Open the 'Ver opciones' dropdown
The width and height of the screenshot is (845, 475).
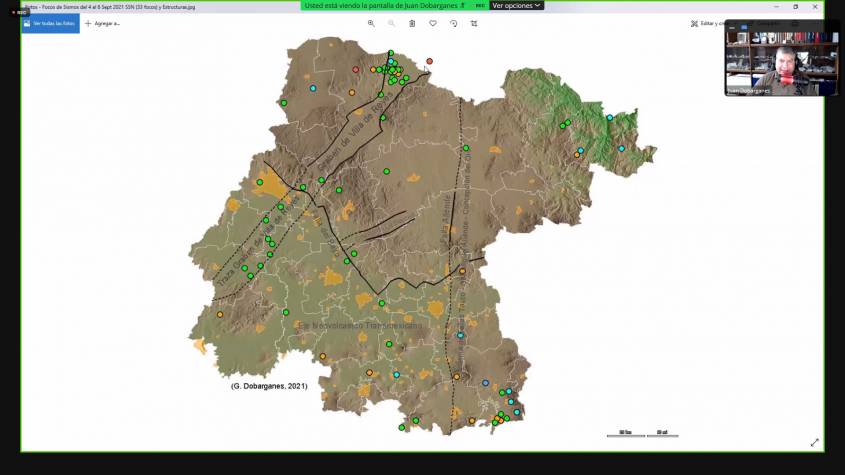point(517,5)
